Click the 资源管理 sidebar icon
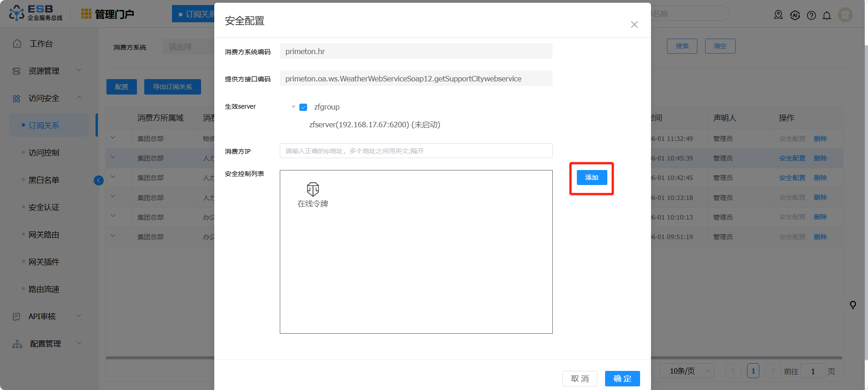 16,71
